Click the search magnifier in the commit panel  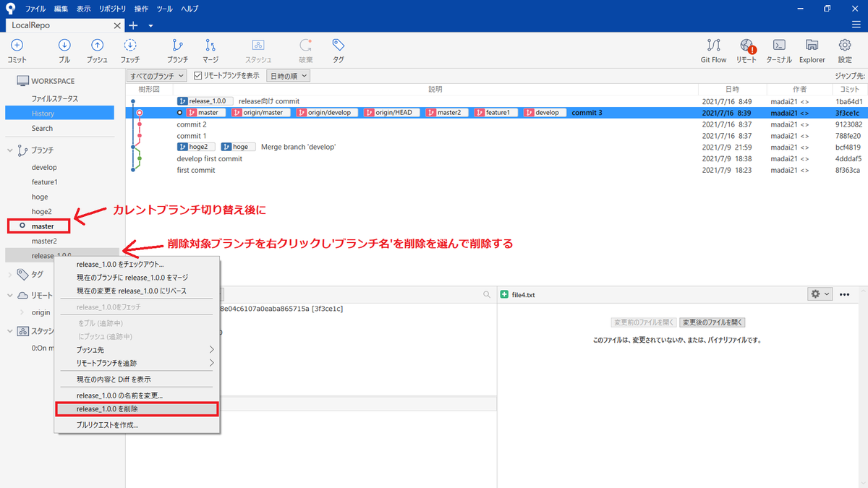pyautogui.click(x=487, y=295)
